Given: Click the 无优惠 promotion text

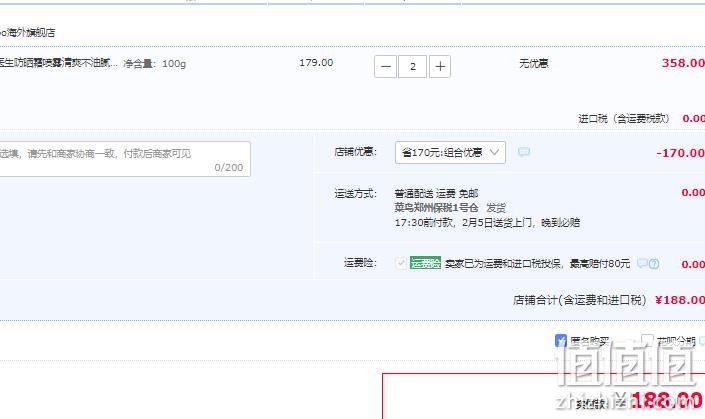Looking at the screenshot, I should point(534,63).
